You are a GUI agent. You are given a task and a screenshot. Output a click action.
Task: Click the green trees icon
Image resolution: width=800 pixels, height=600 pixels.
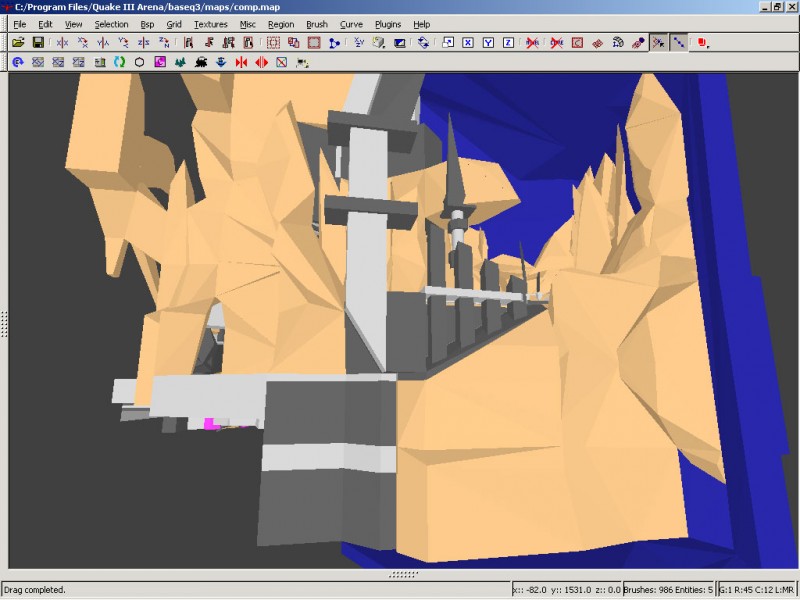coord(180,62)
